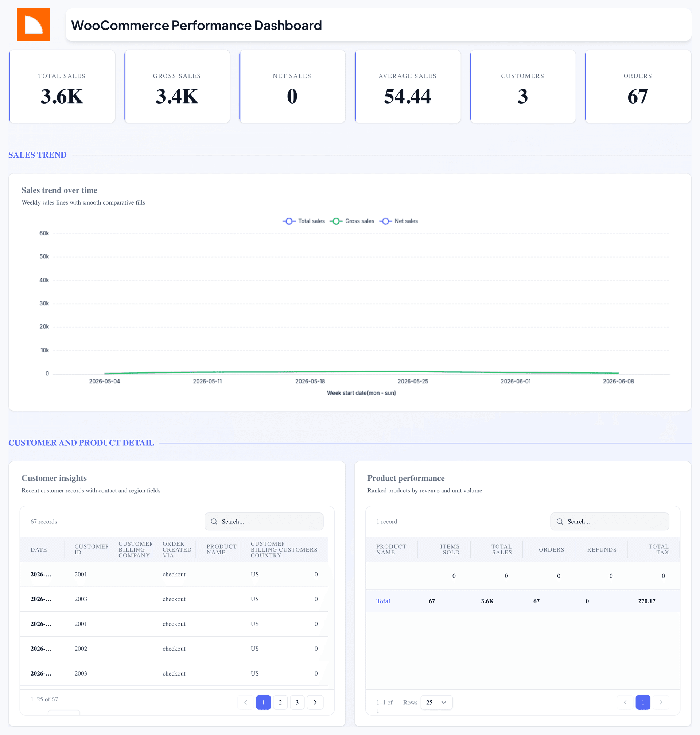Click the '1–25 of 67' pagination text
The height and width of the screenshot is (735, 700).
click(44, 699)
